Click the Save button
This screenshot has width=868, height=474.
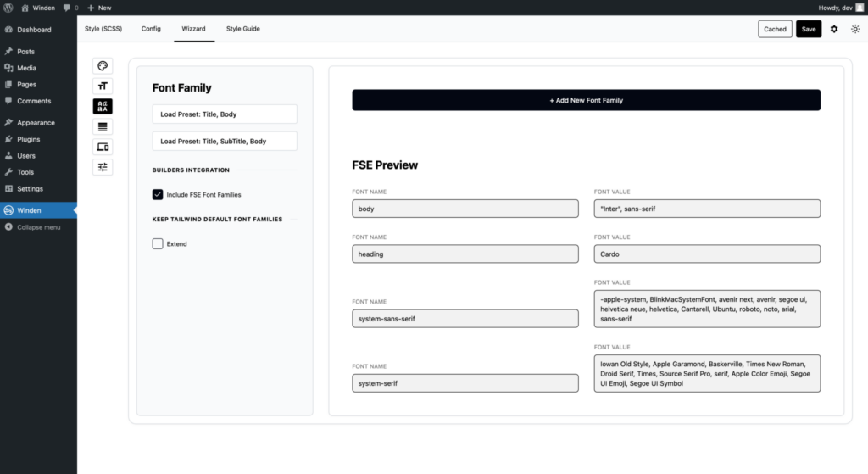coord(808,29)
